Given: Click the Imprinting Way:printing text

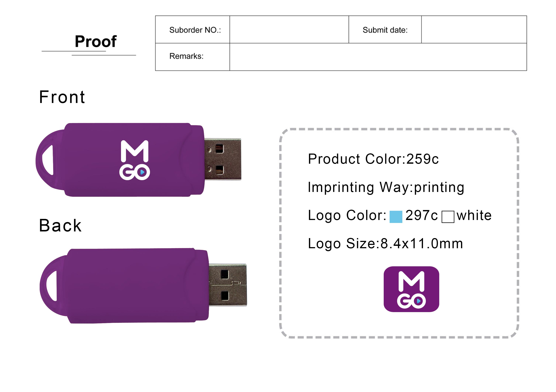Looking at the screenshot, I should coord(386,187).
